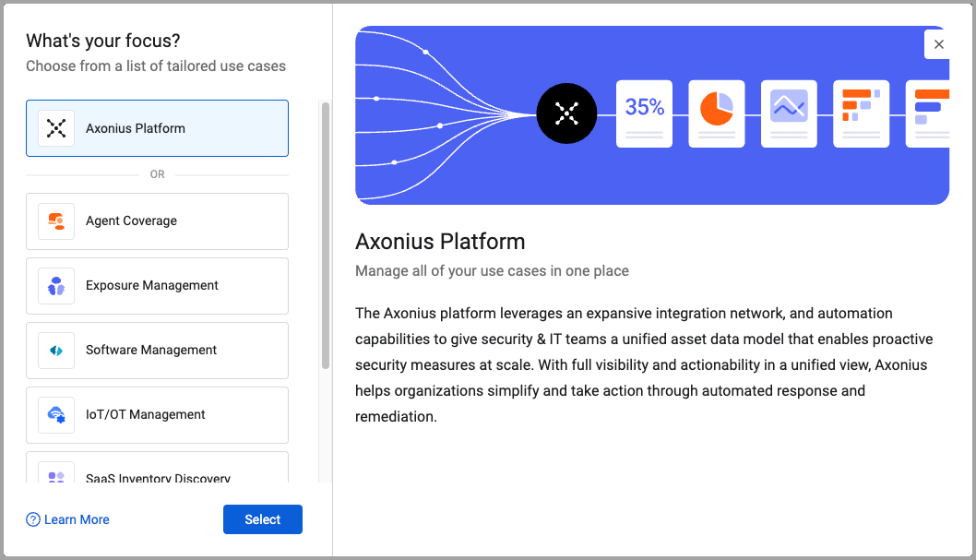Click "Manage all of your use cases" subtitle
The image size is (976, 560).
[x=492, y=270]
